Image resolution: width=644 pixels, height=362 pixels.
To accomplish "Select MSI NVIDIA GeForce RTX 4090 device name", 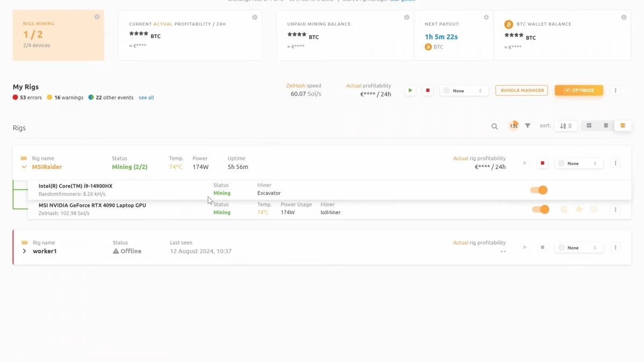I will click(92, 205).
